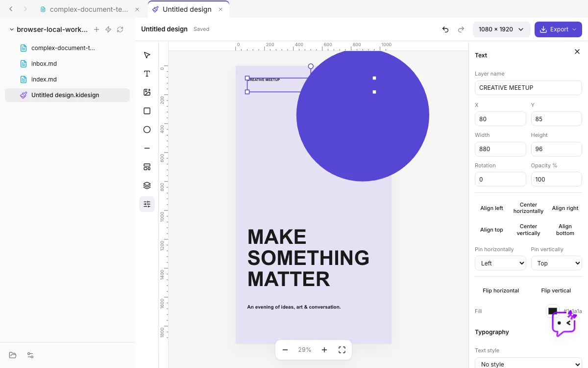Open index.md in the file tree
The image size is (588, 368).
pyautogui.click(x=67, y=79)
